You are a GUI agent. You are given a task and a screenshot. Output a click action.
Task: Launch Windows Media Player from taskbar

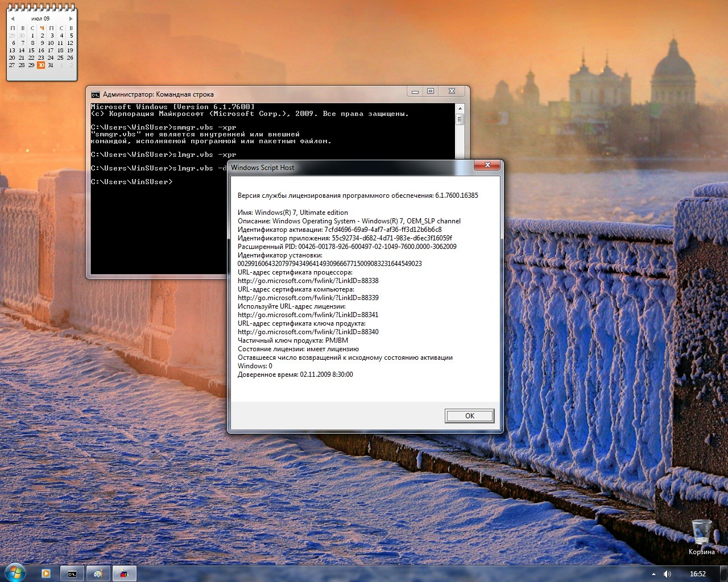point(46,573)
